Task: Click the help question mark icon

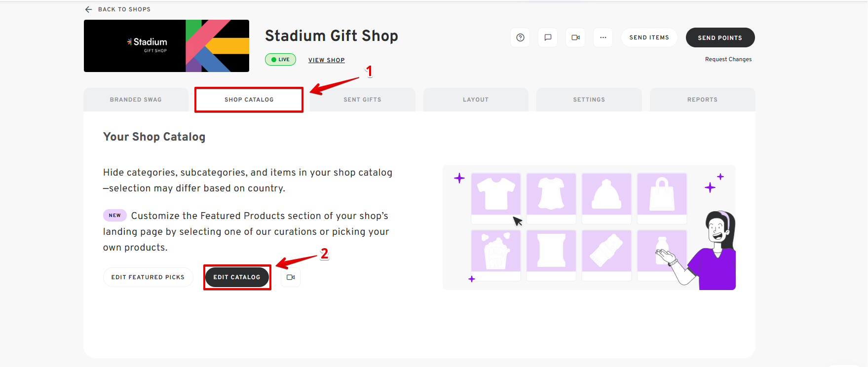Action: click(520, 37)
